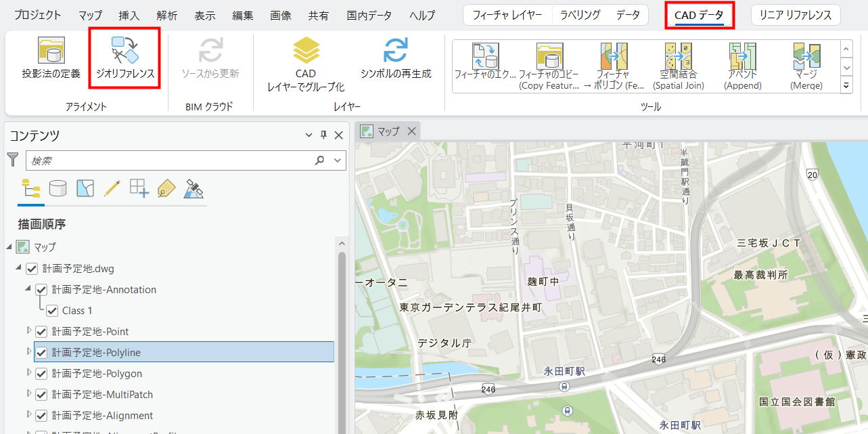Click the search magnifier in コンテンツ pane
This screenshot has height=434, width=868.
click(319, 160)
